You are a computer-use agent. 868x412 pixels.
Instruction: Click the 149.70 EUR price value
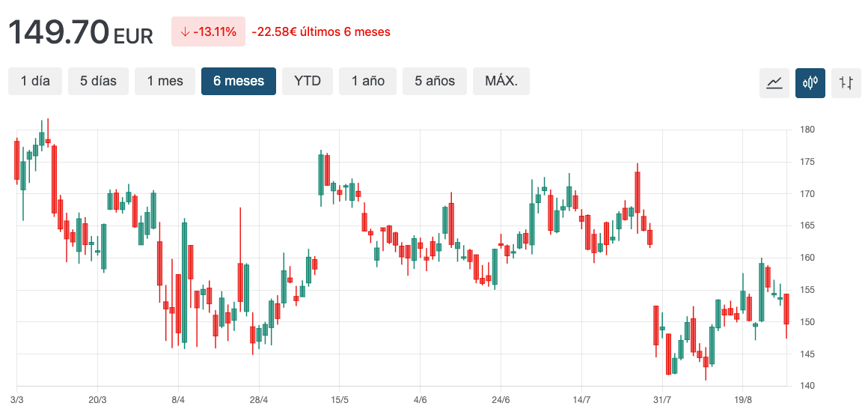[80, 32]
